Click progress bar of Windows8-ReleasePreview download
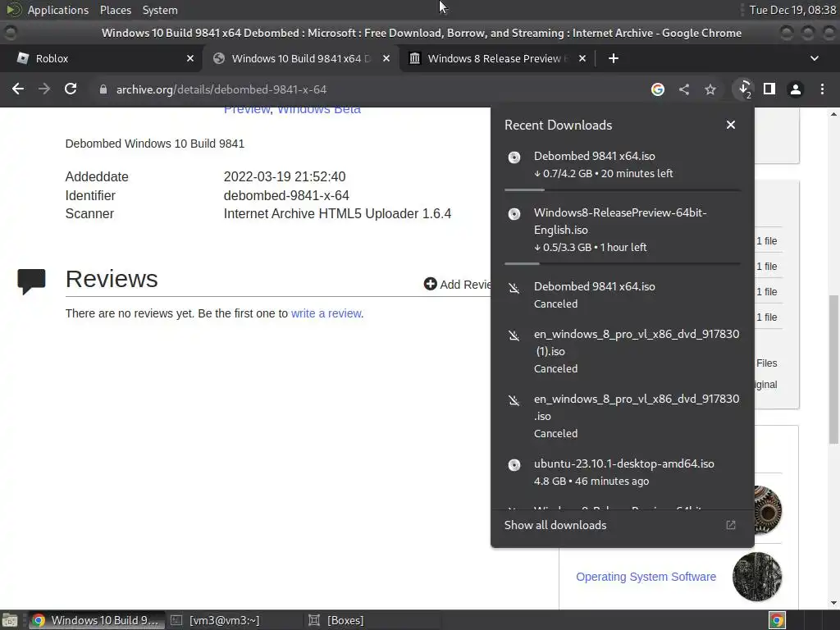Screen dimensions: 840x630 [x=622, y=263]
